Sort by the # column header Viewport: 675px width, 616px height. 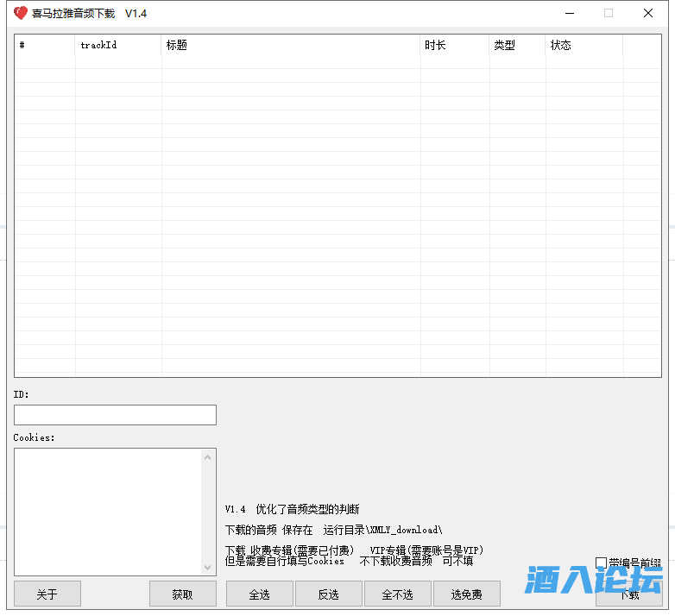(x=45, y=45)
